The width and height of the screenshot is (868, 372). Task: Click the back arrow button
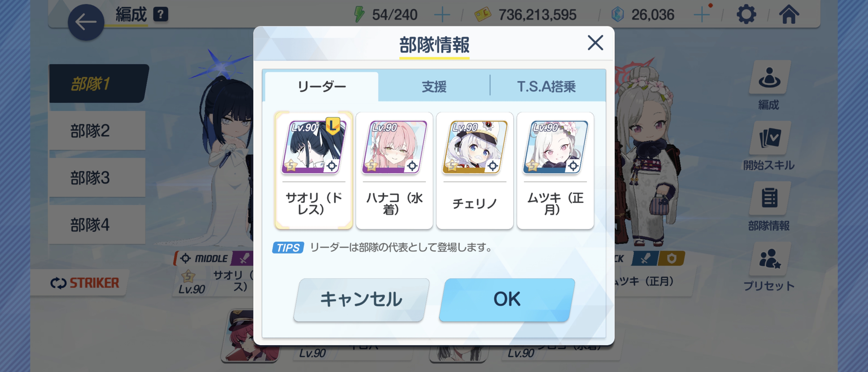[x=86, y=22]
